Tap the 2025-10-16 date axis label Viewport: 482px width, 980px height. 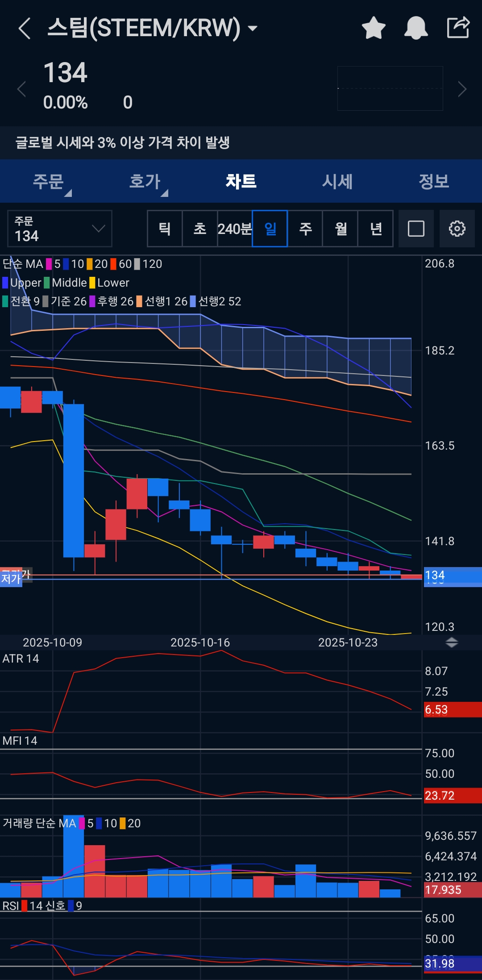click(200, 642)
